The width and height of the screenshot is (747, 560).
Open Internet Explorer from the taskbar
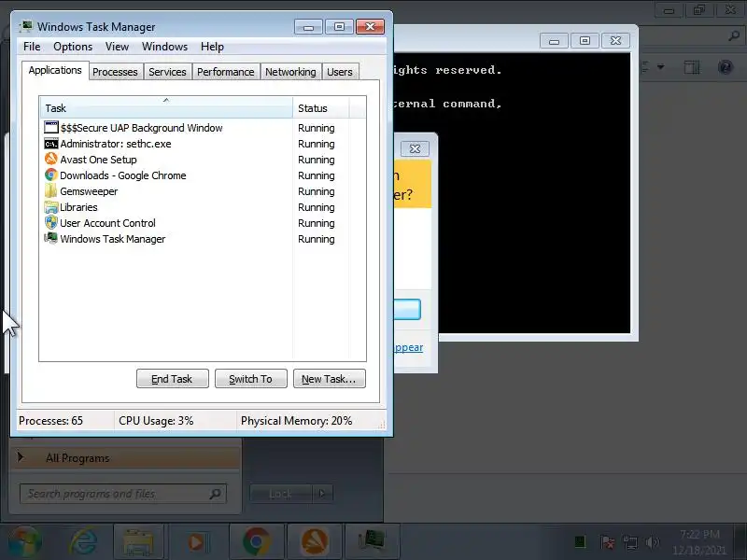tap(84, 542)
